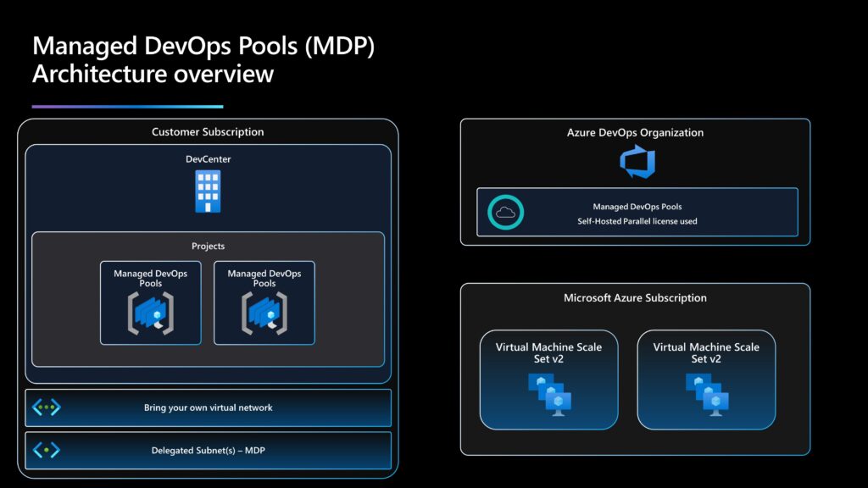This screenshot has height=488, width=868.
Task: Select the Bring your own virtual network icon
Action: pyautogui.click(x=46, y=407)
